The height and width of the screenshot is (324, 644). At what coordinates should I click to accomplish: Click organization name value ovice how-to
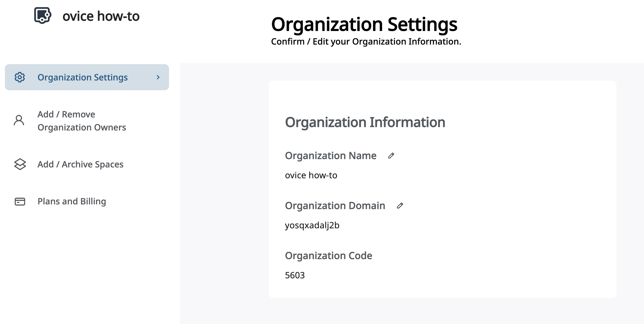pos(311,175)
